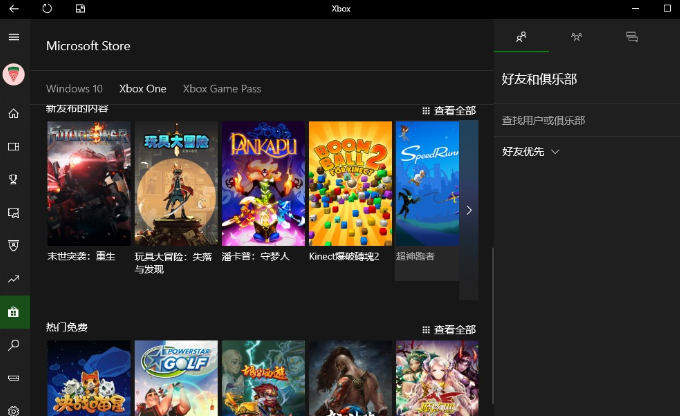
Task: Open the Clubs shield icon in the sidebar
Action: click(x=14, y=246)
